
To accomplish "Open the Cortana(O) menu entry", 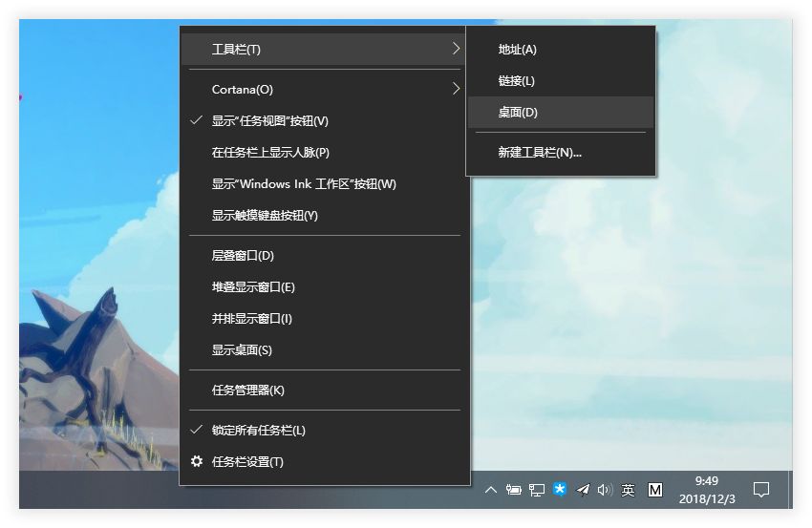I will click(x=325, y=90).
